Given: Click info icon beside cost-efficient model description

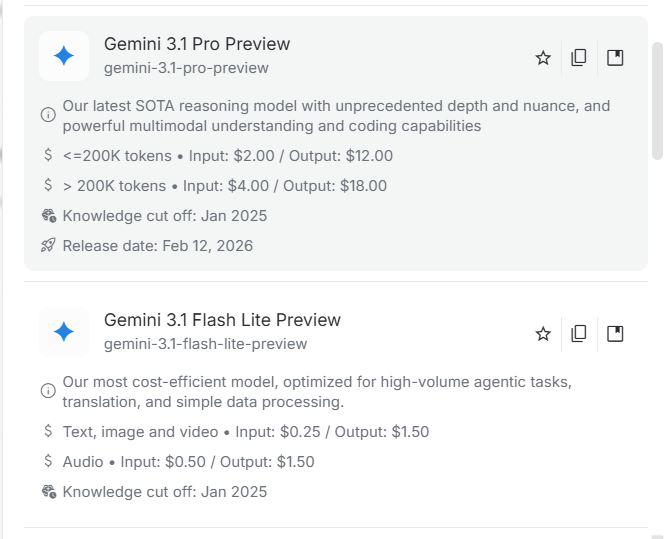Looking at the screenshot, I should (x=48, y=391).
